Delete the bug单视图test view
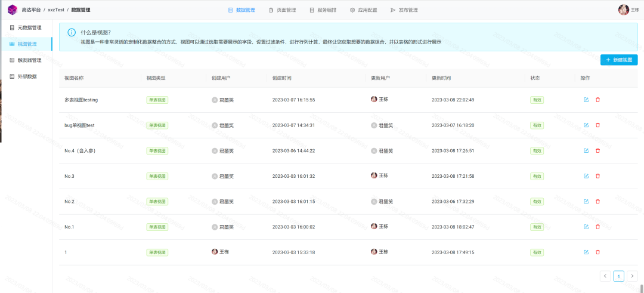The width and height of the screenshot is (644, 293). coord(597,125)
